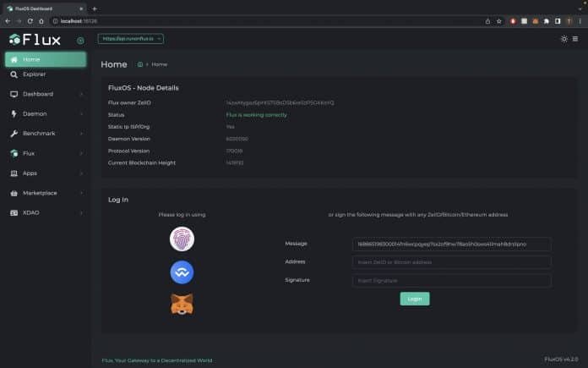The width and height of the screenshot is (588, 368).
Task: Toggle the sidebar collapse circle next to the logo
Action: 80,40
